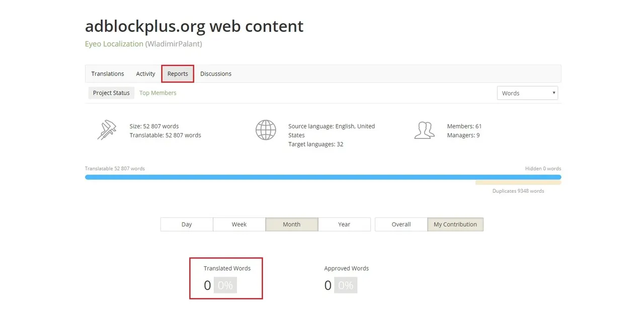Click the blue translatable words progress bar
The image size is (644, 312).
(x=323, y=177)
